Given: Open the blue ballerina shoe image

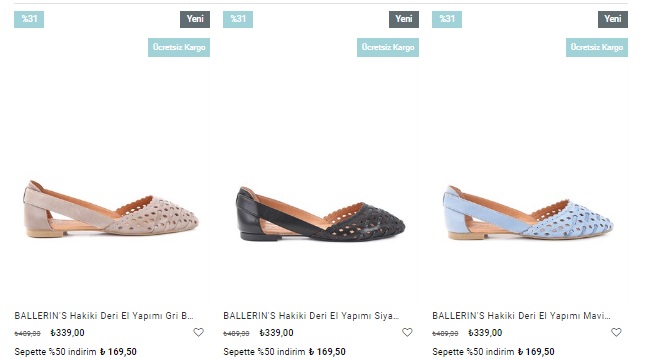Looking at the screenshot, I should [528, 213].
